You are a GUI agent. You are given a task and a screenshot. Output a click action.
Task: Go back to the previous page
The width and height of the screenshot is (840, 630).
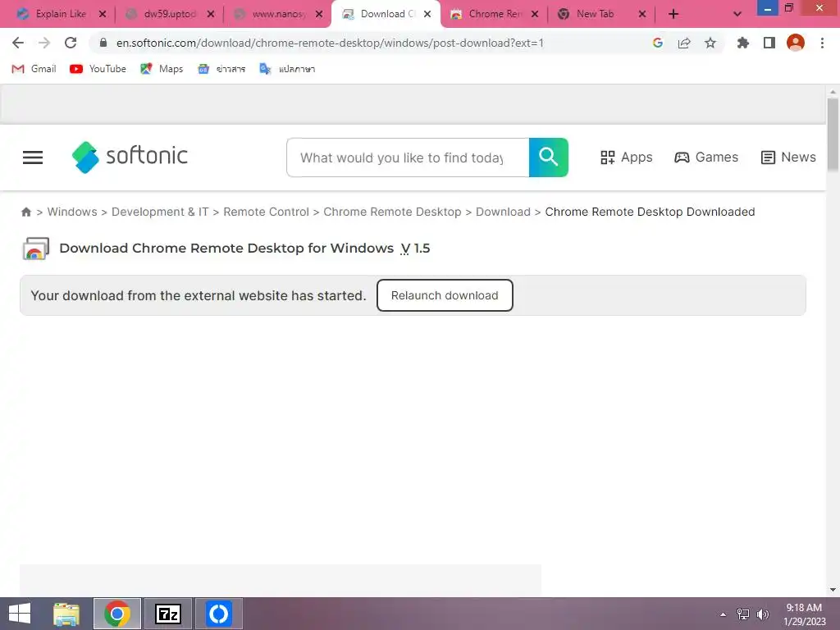[18, 43]
